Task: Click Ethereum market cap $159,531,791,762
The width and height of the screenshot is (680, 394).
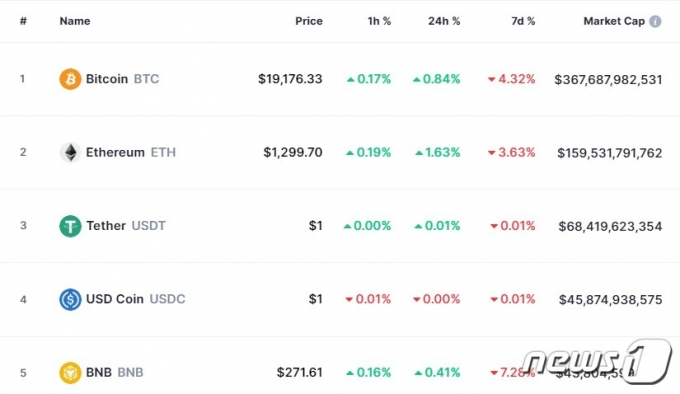Action: (x=610, y=153)
